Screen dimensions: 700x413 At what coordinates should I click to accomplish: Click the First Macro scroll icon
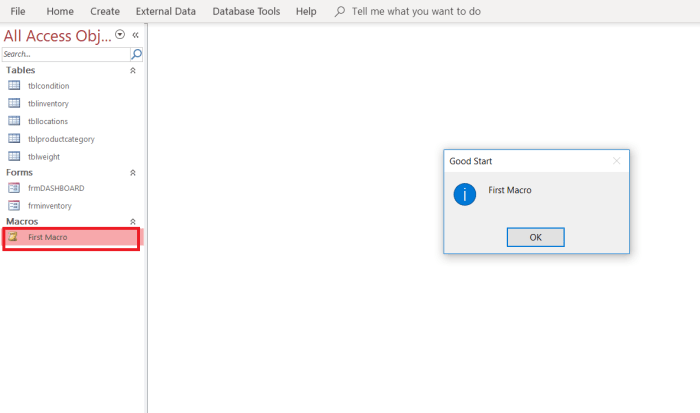(13, 237)
